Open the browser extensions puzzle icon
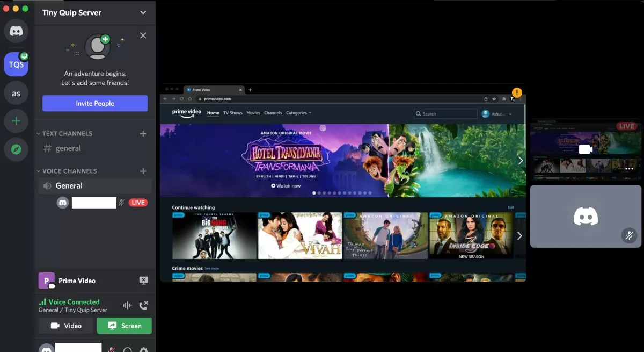644x352 pixels. coord(504,99)
